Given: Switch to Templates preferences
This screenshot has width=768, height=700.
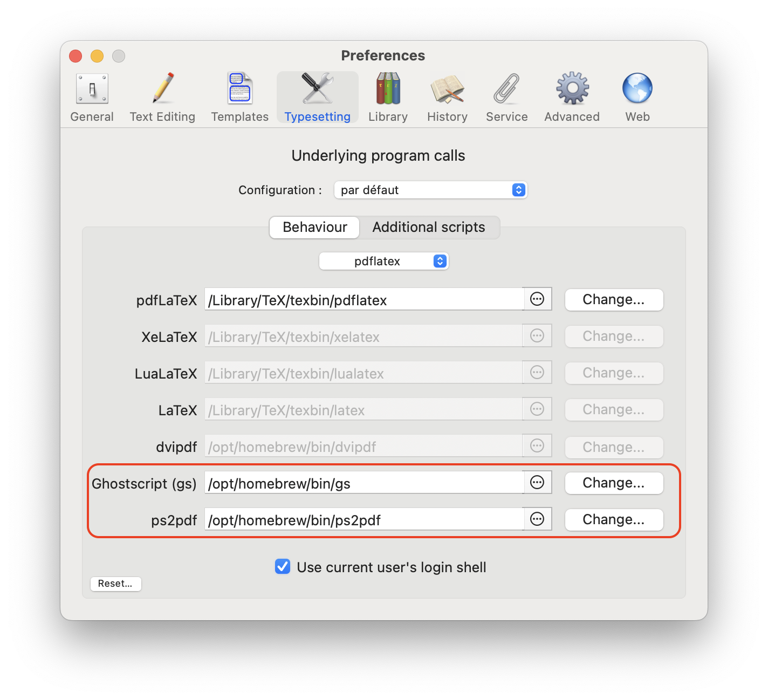Looking at the screenshot, I should [x=239, y=98].
